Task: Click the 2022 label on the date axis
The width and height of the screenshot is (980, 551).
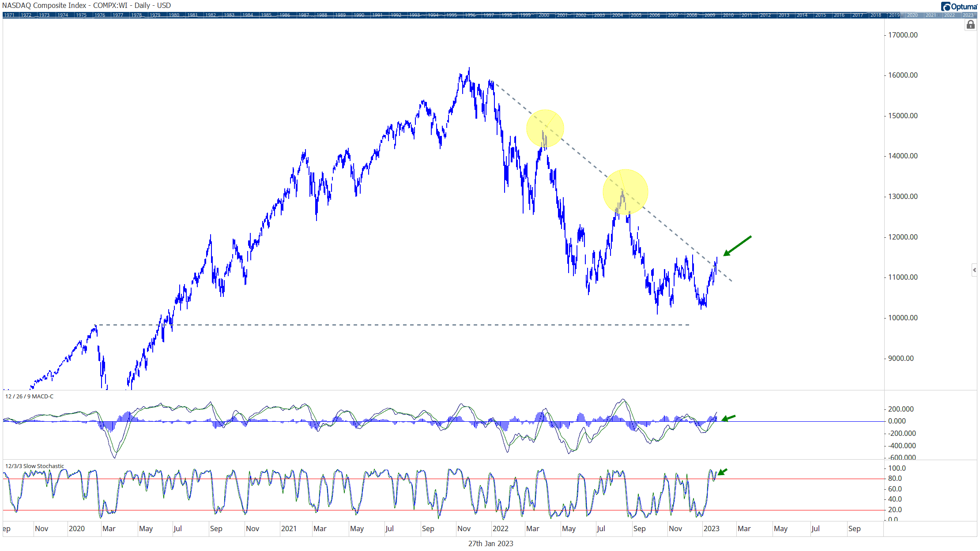Action: pyautogui.click(x=501, y=529)
